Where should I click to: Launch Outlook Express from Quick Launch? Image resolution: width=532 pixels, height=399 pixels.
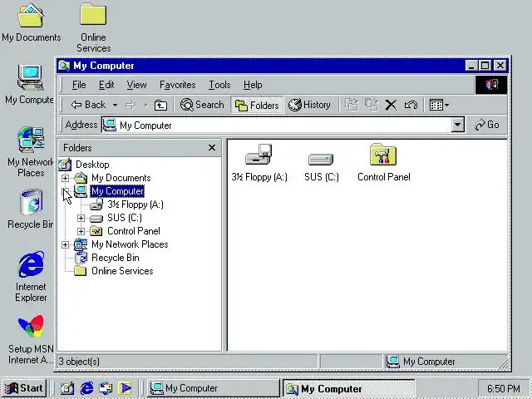106,388
